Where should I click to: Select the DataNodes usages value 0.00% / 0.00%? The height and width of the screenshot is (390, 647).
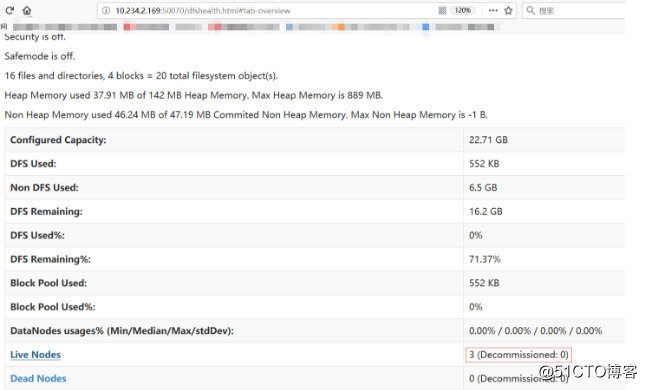point(535,331)
